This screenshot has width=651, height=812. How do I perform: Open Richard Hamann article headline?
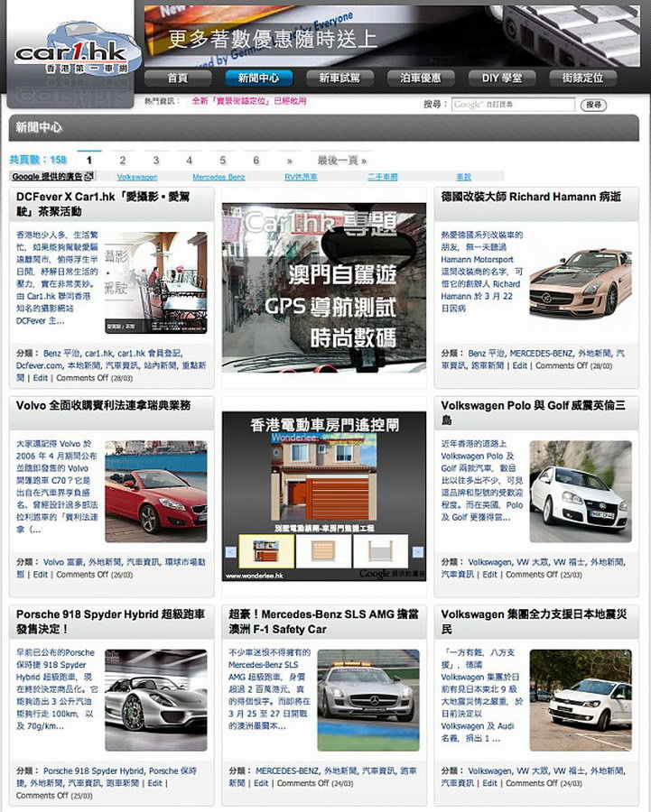click(530, 197)
